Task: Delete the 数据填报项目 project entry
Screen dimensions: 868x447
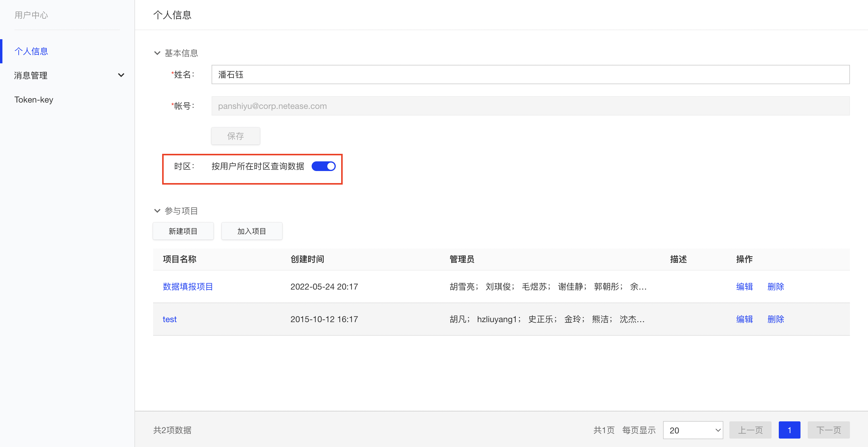Action: tap(775, 286)
